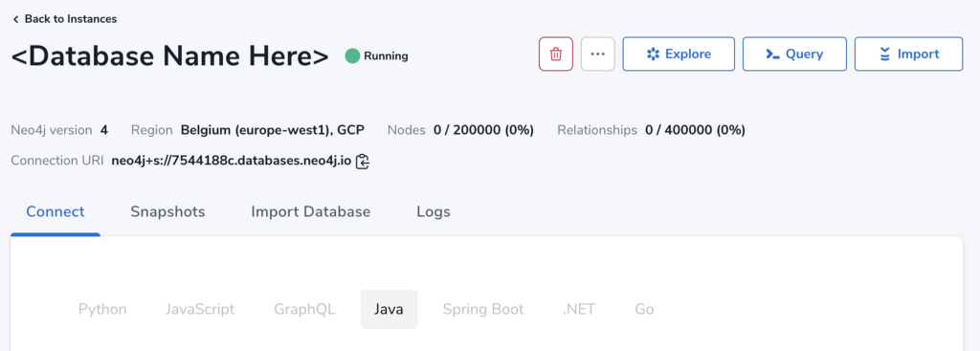Click the database name heading
This screenshot has width=980, height=351.
[170, 56]
